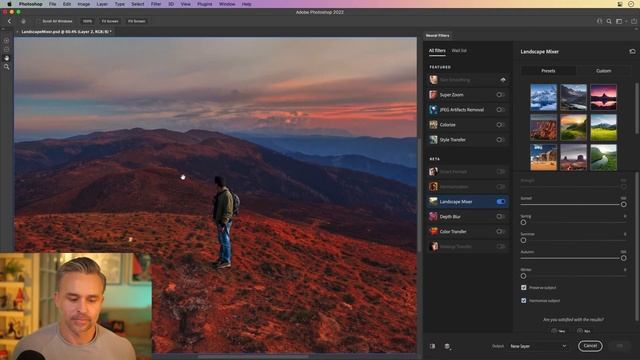Screen dimensions: 640x360
Task: Open the Apple menu
Action: pyautogui.click(x=9, y=4)
